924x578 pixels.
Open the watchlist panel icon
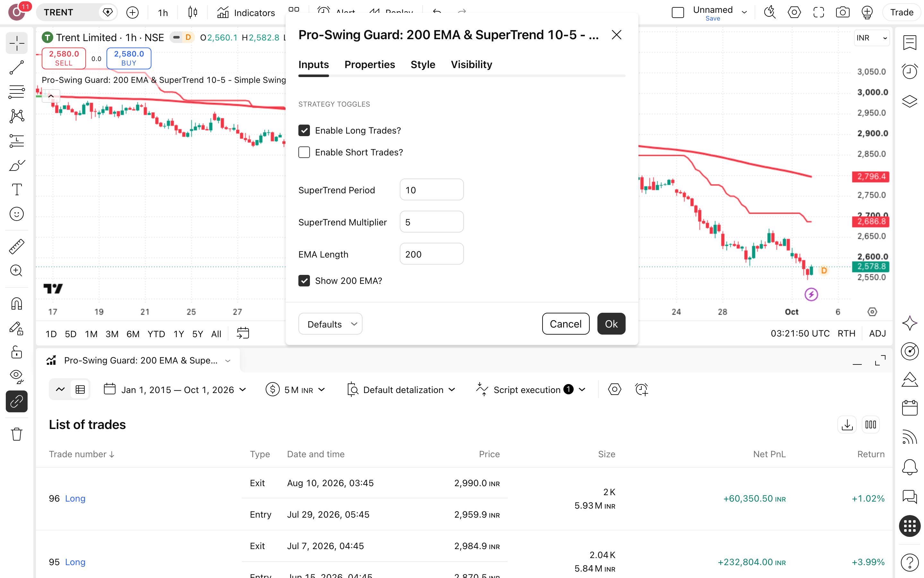click(x=910, y=43)
